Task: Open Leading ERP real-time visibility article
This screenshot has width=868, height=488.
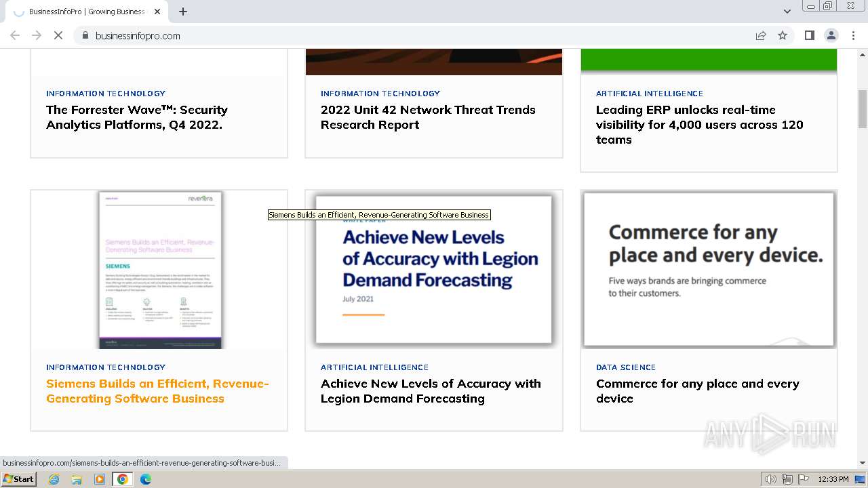Action: coord(699,125)
